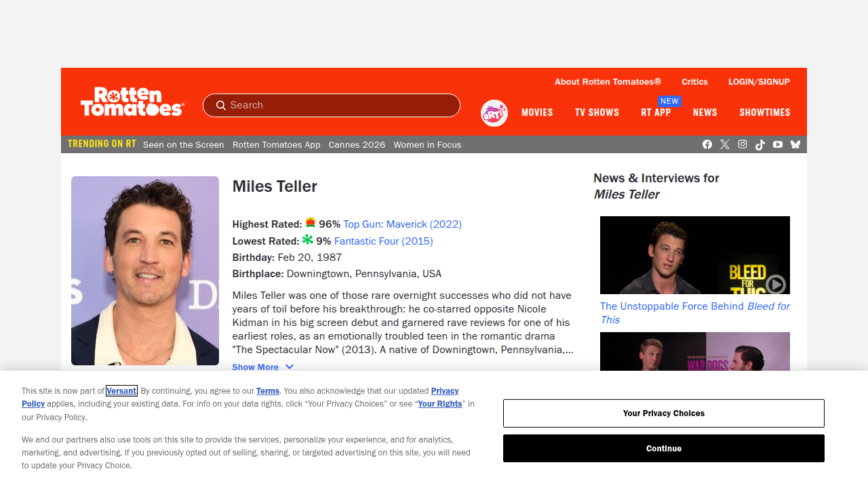Open the YouTube social icon
868x488 pixels.
(x=778, y=144)
